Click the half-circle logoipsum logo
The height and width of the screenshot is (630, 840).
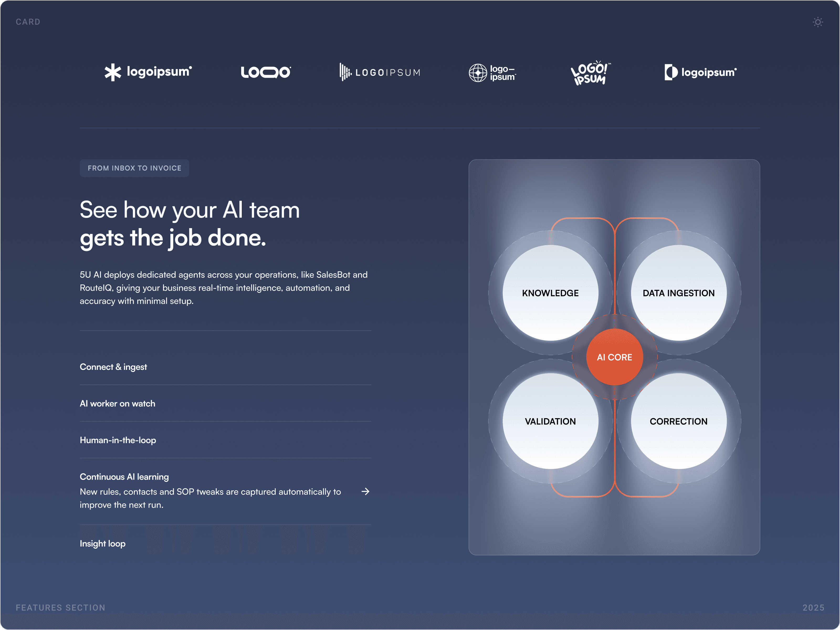pos(700,72)
